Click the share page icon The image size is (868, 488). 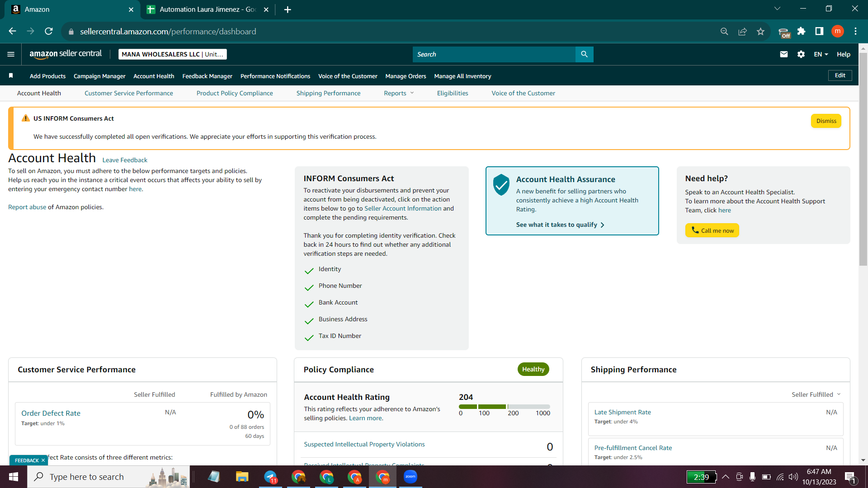pos(742,31)
